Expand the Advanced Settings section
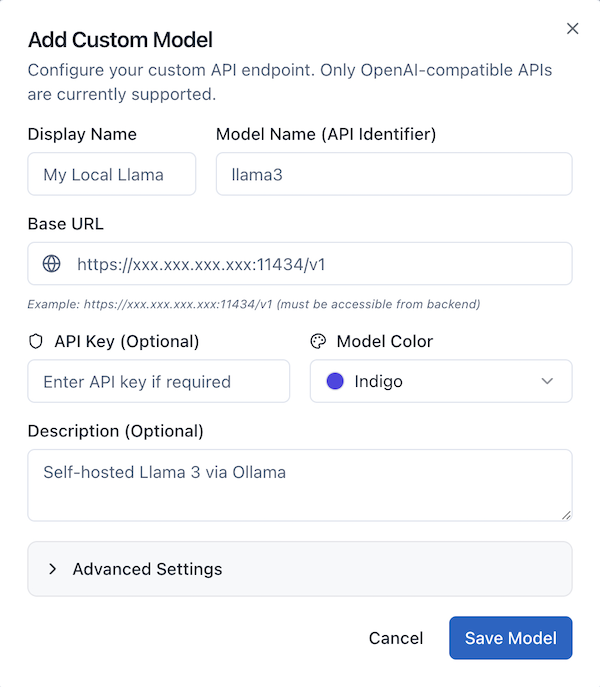600x687 pixels. pyautogui.click(x=147, y=569)
